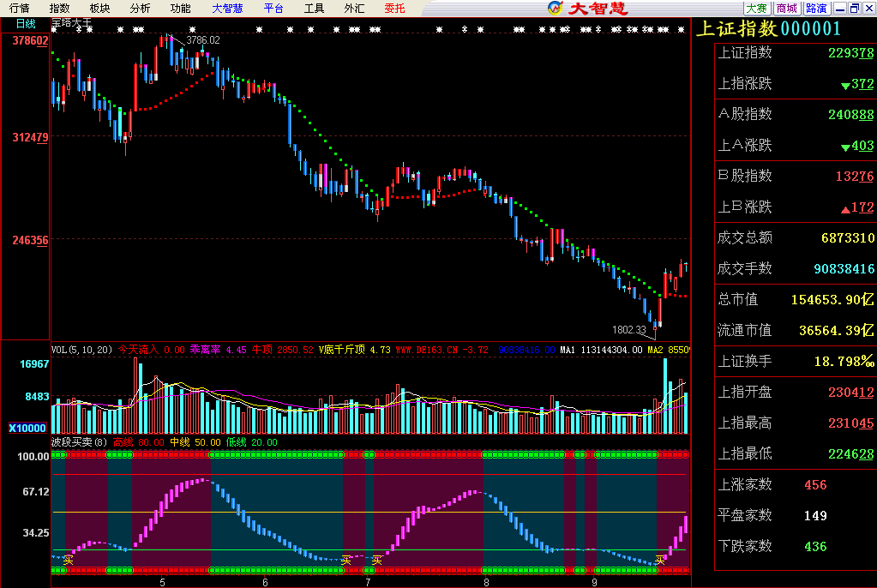Image resolution: width=877 pixels, height=588 pixels.
Task: Select the 上涨家数 value 456
Action: click(815, 484)
